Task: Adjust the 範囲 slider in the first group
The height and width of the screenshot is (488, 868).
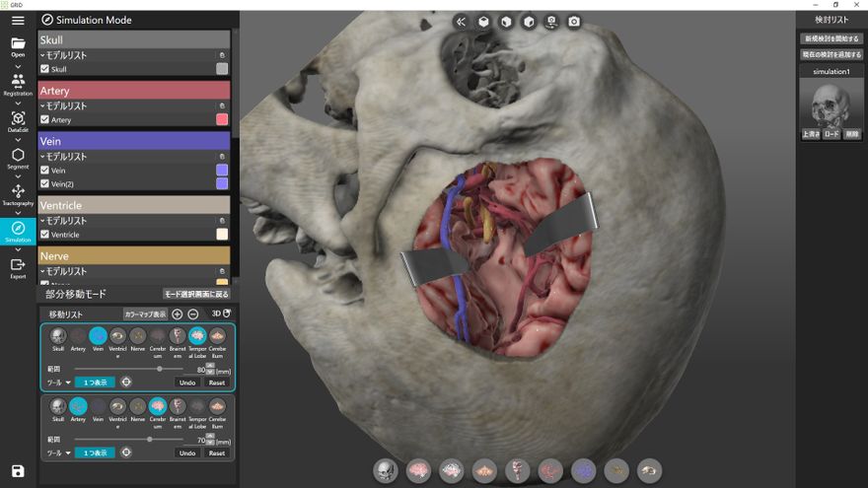Action: [x=129, y=369]
